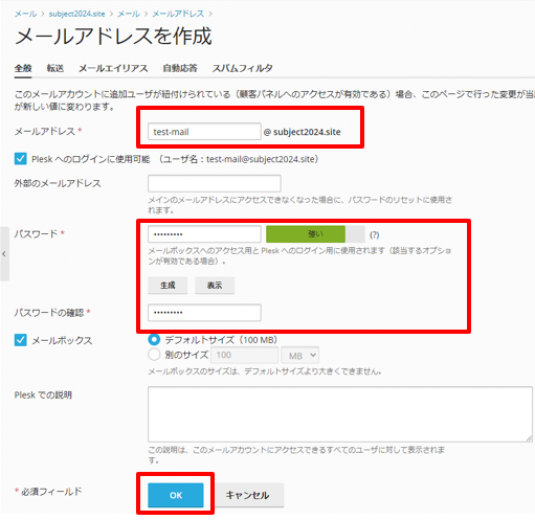Collapse the left sidebar arrow handle
The height and width of the screenshot is (520, 535).
[x=4, y=254]
